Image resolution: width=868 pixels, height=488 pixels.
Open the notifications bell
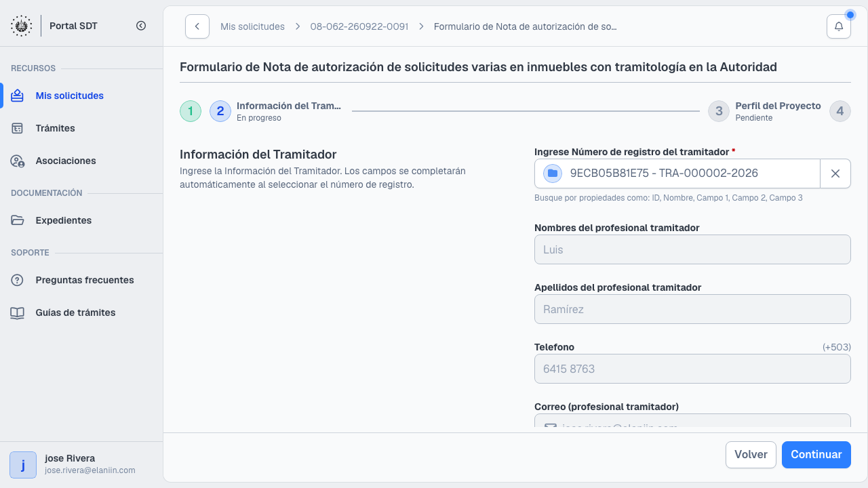pyautogui.click(x=839, y=26)
